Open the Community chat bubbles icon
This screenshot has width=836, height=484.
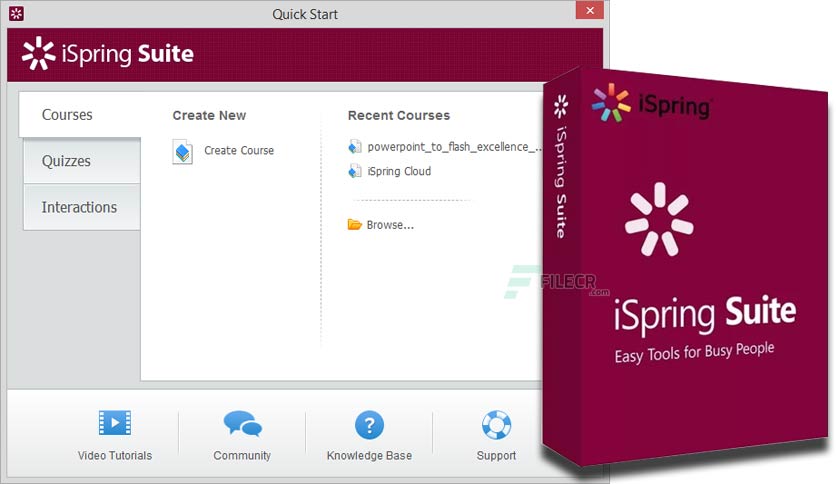tap(243, 424)
